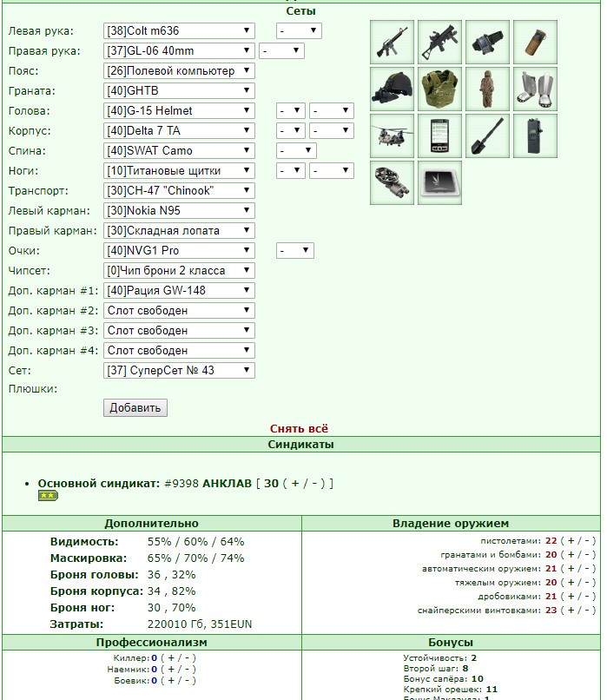Open the legs Титановые щитки dropdown

(179, 170)
